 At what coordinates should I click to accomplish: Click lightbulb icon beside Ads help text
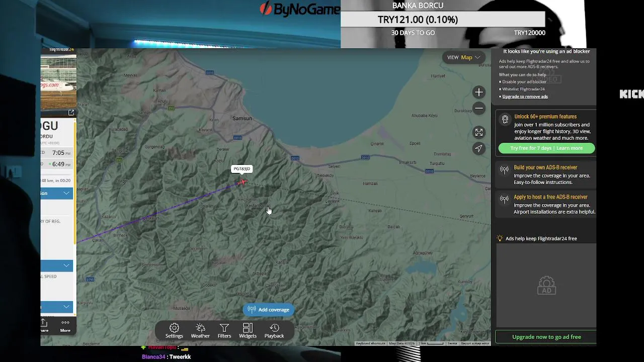coord(500,238)
